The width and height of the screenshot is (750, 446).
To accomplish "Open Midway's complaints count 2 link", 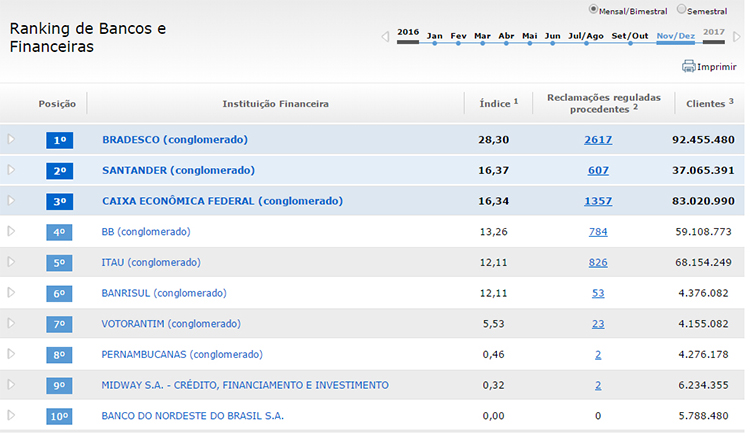I will pyautogui.click(x=598, y=385).
